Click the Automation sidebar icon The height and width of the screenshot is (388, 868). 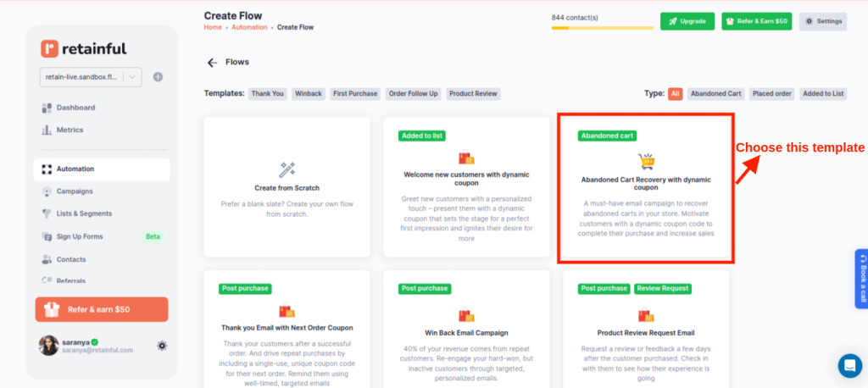pyautogui.click(x=47, y=169)
